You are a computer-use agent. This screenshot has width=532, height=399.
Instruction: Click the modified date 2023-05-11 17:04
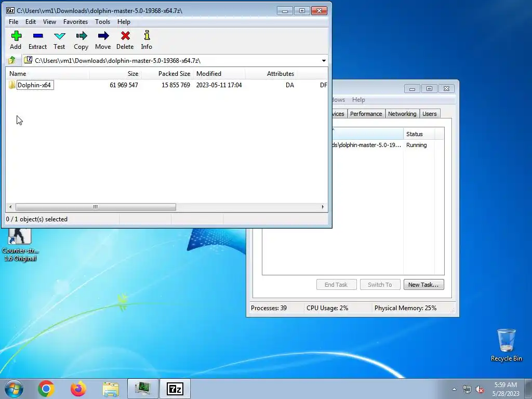(x=219, y=85)
